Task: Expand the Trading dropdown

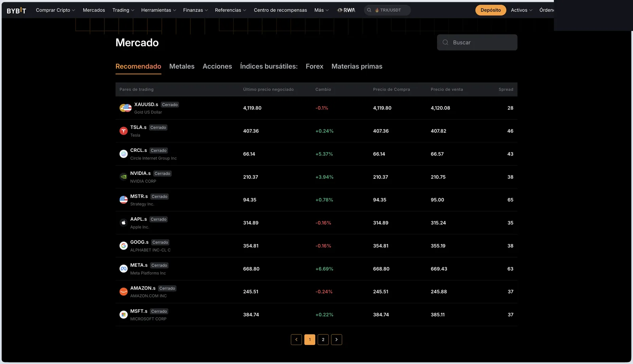Action: (123, 10)
